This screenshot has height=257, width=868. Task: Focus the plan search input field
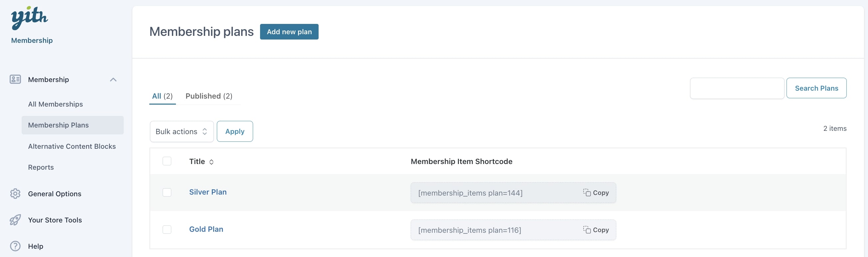[737, 88]
